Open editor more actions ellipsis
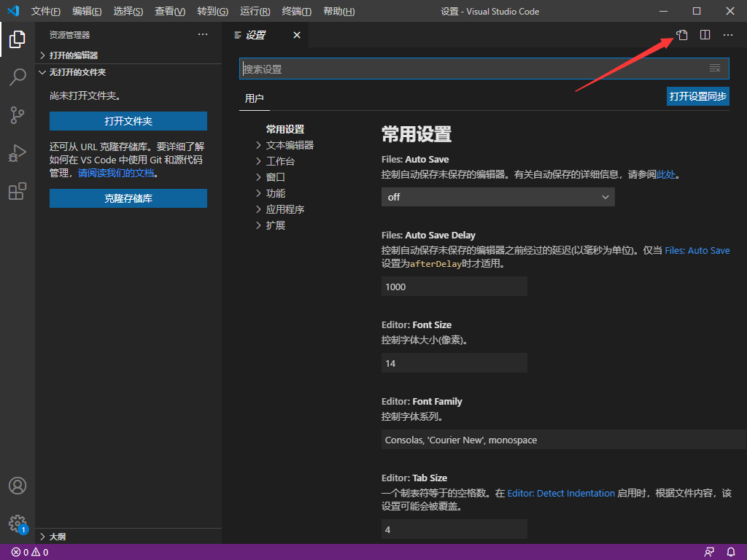Viewport: 747px width, 560px height. point(728,35)
